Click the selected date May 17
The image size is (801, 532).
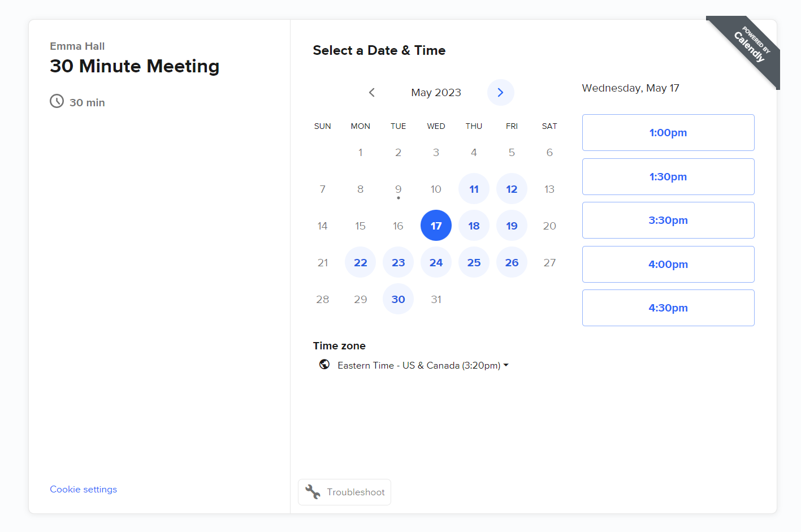click(436, 226)
